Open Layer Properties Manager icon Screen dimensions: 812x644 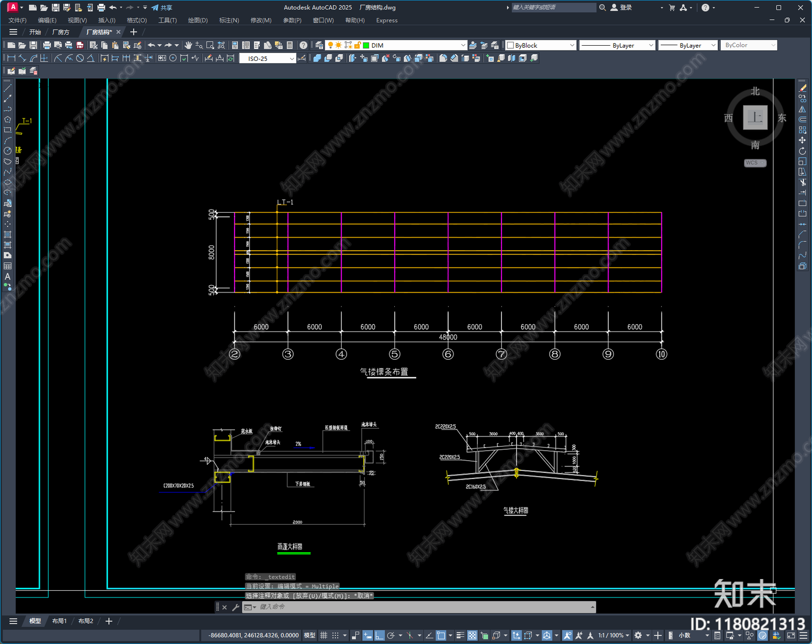319,45
